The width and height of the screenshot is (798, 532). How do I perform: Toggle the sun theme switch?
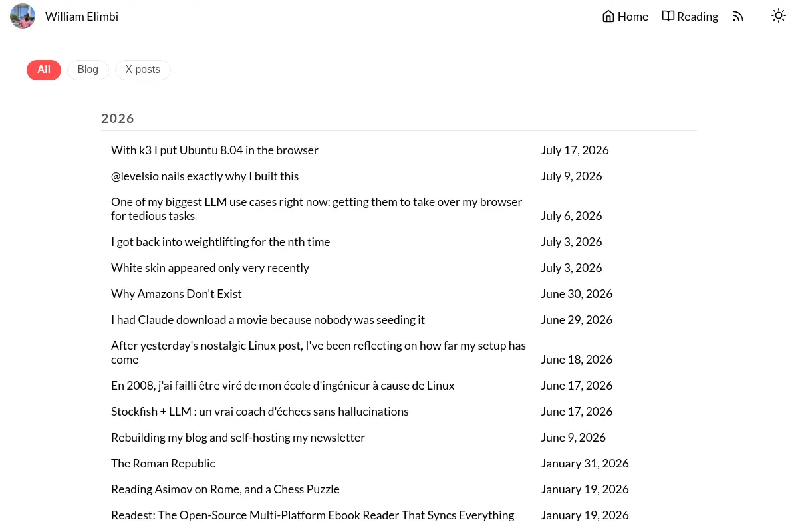pyautogui.click(x=779, y=16)
